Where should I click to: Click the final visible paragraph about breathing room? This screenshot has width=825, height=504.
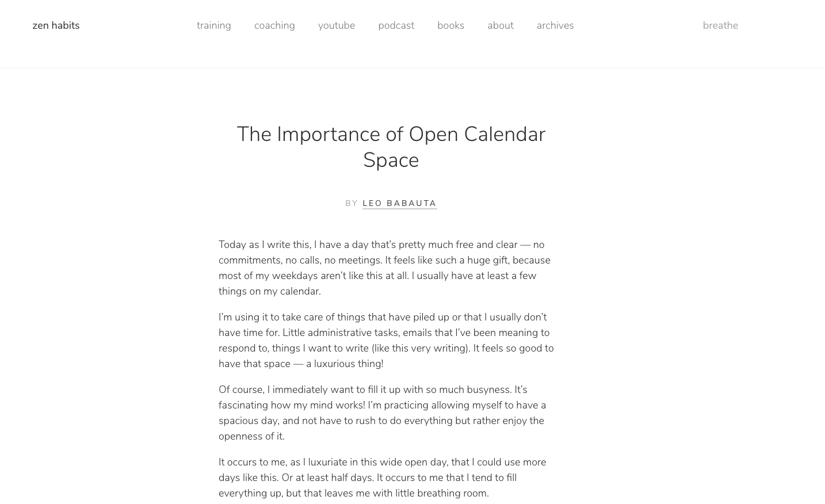(382, 478)
